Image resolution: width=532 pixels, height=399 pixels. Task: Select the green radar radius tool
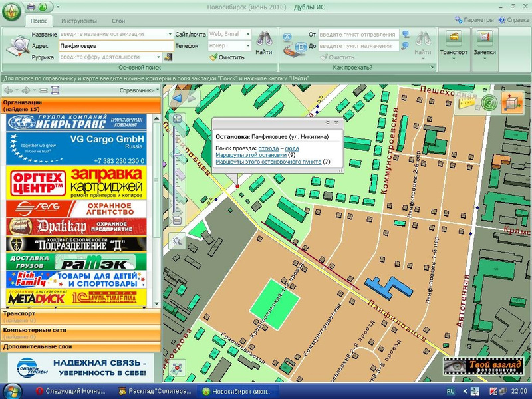point(489,102)
